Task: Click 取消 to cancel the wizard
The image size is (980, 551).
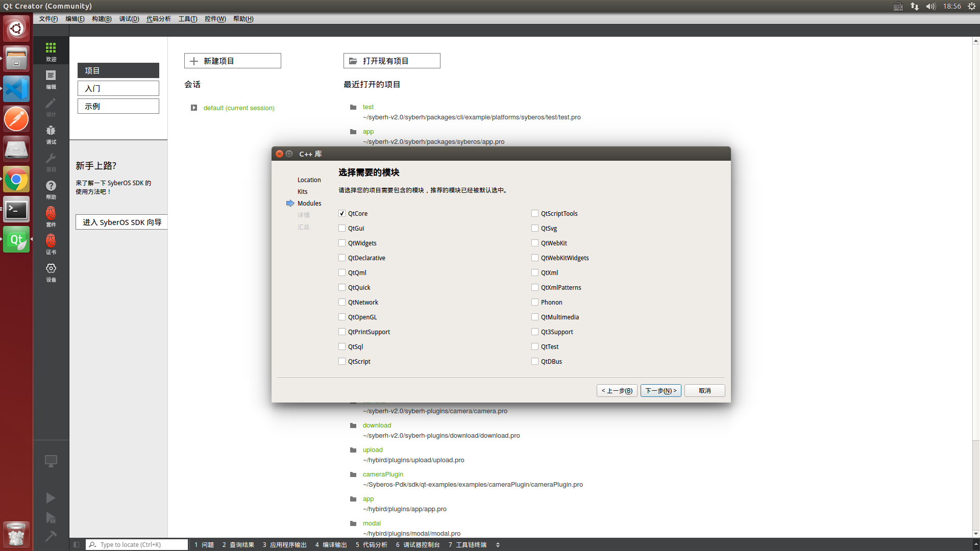Action: (705, 390)
